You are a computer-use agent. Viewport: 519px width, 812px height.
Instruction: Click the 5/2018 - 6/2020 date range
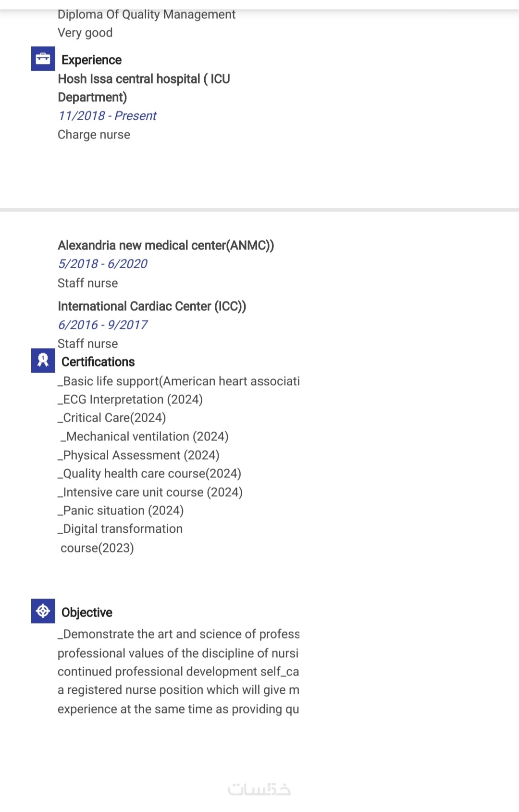pos(102,264)
